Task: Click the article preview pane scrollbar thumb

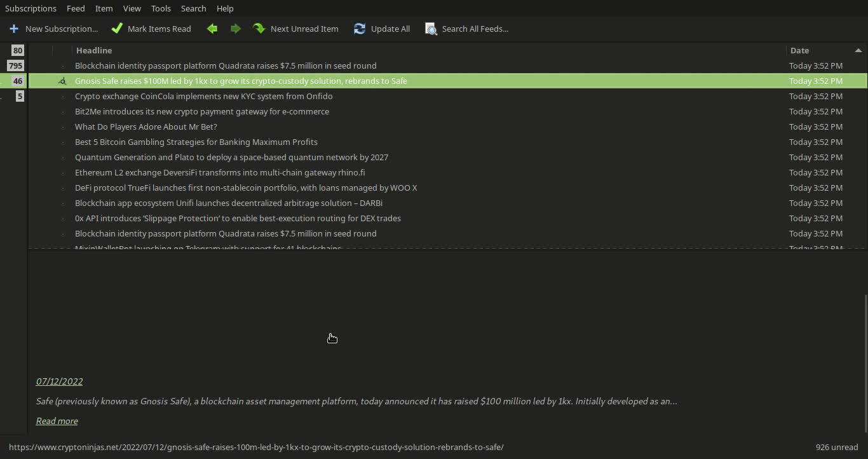Action: 865,363
